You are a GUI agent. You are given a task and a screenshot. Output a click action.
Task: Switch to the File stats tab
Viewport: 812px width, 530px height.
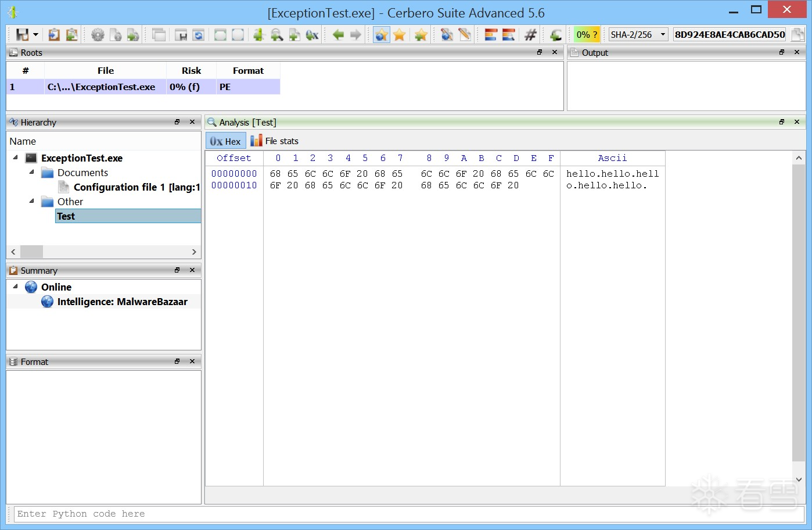click(274, 141)
